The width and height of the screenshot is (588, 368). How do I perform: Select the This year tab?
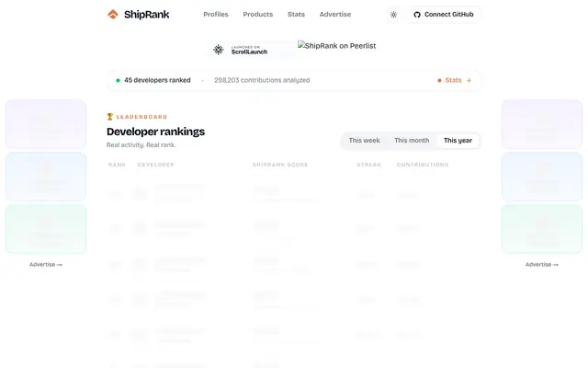click(x=458, y=141)
